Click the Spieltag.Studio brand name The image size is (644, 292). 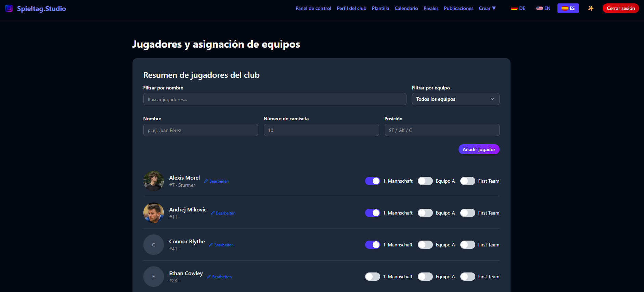pos(41,9)
